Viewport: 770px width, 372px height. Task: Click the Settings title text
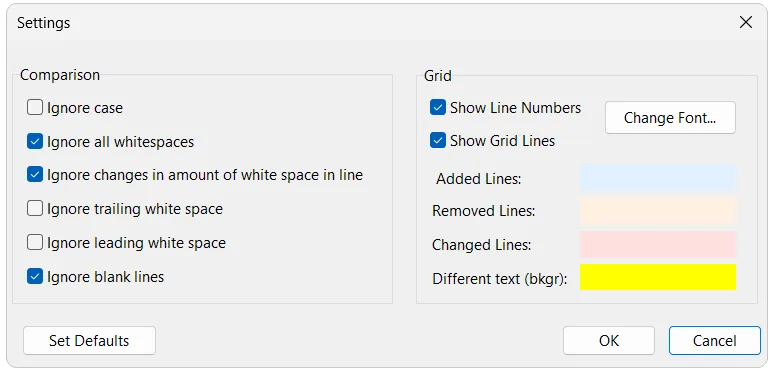point(44,23)
